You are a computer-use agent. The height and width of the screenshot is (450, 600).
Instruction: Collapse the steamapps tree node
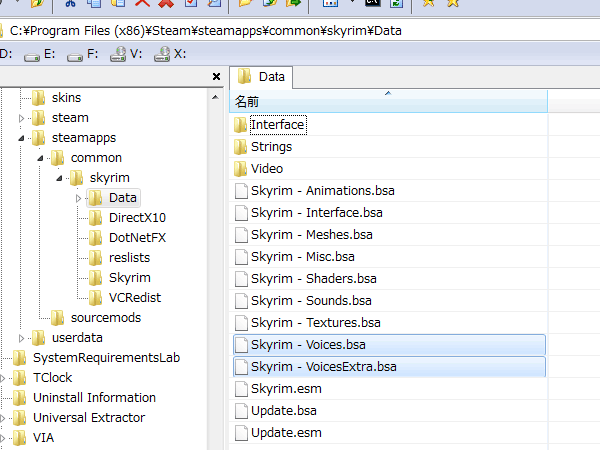tap(22, 138)
